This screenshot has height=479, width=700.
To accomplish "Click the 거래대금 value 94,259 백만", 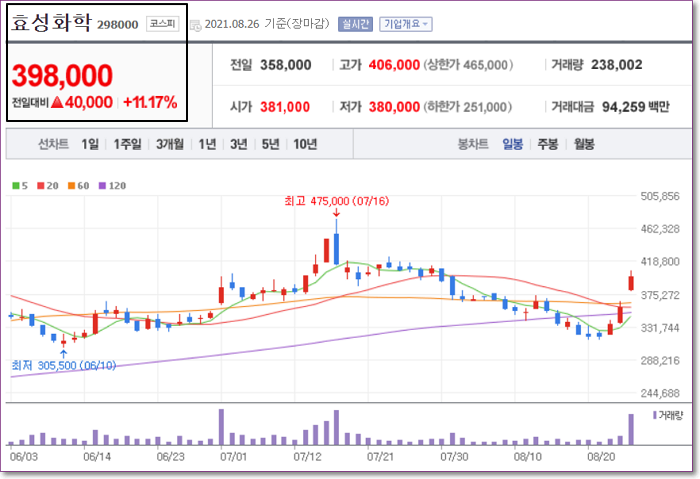I will 636,107.
